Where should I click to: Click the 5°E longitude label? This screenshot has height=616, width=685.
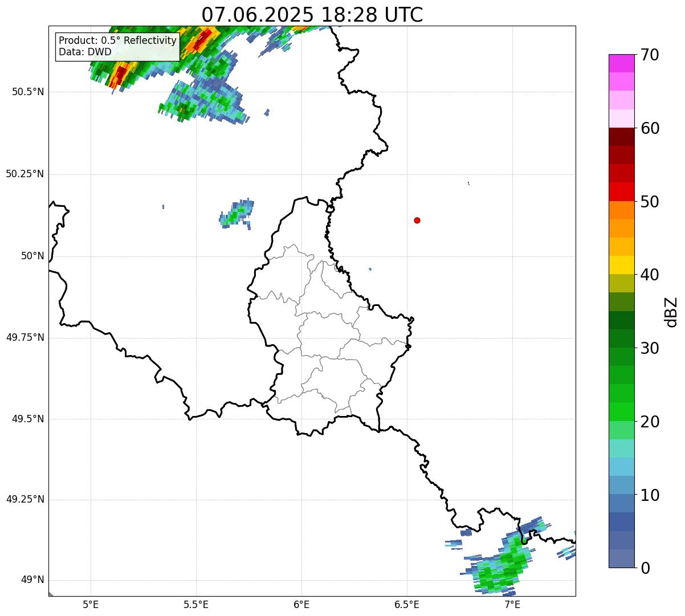point(91,604)
